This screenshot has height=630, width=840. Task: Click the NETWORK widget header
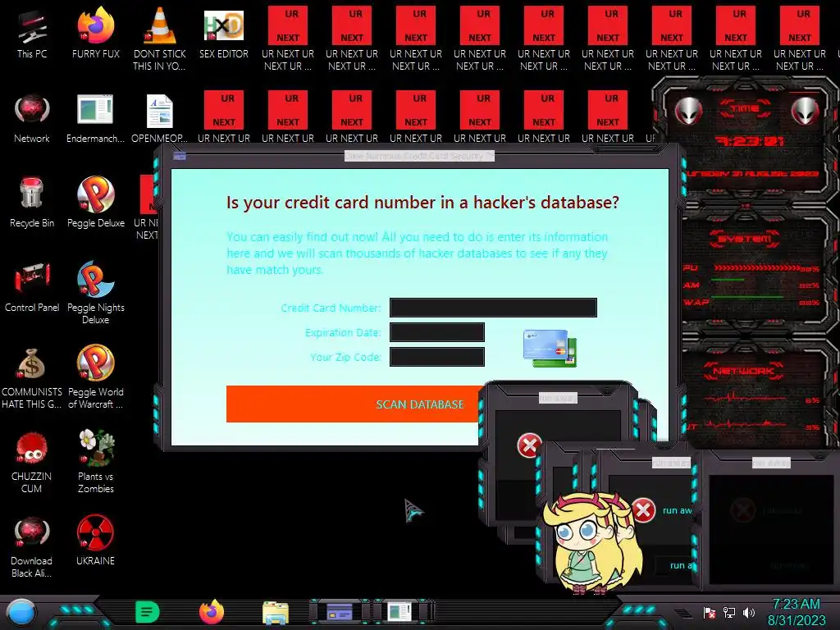[744, 371]
